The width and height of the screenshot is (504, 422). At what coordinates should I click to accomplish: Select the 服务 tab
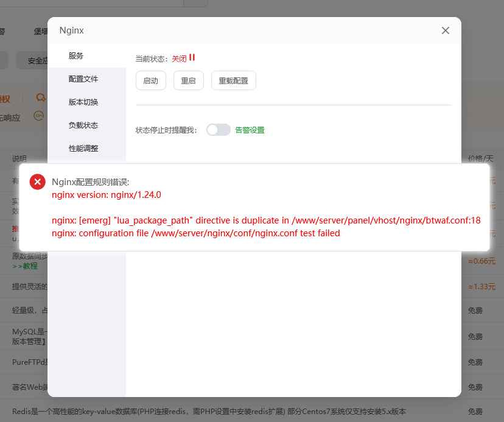click(x=75, y=55)
